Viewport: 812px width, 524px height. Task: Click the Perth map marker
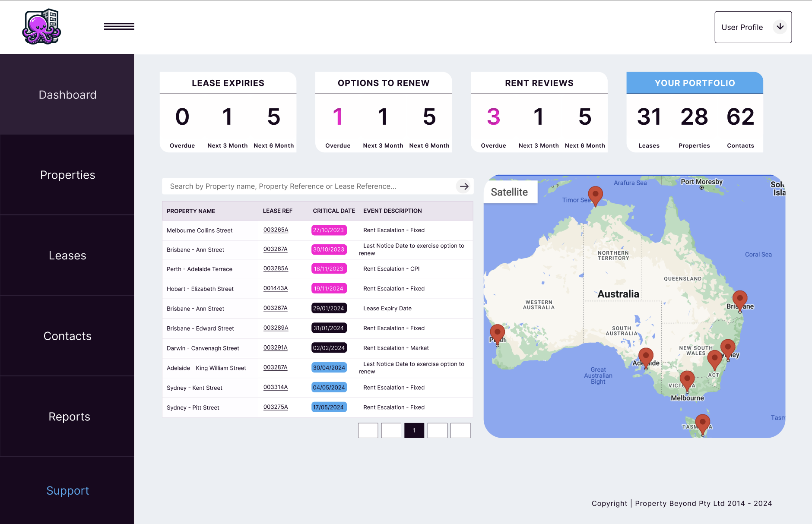coord(498,332)
